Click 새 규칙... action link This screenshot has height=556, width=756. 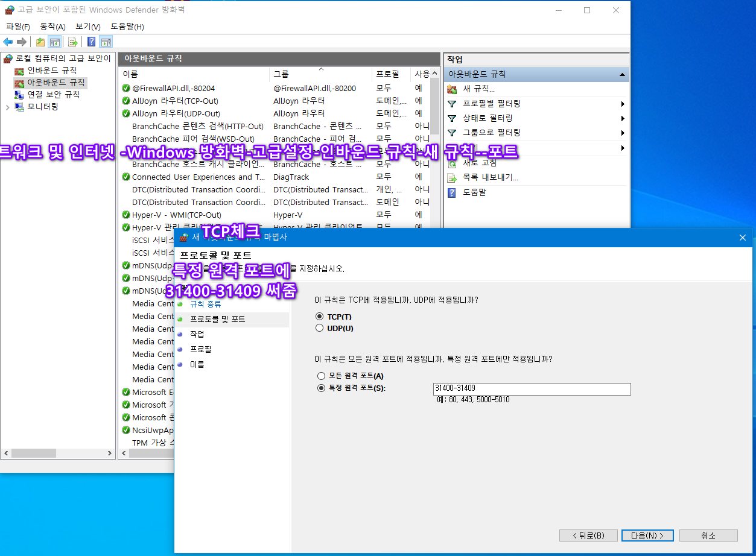tap(479, 89)
